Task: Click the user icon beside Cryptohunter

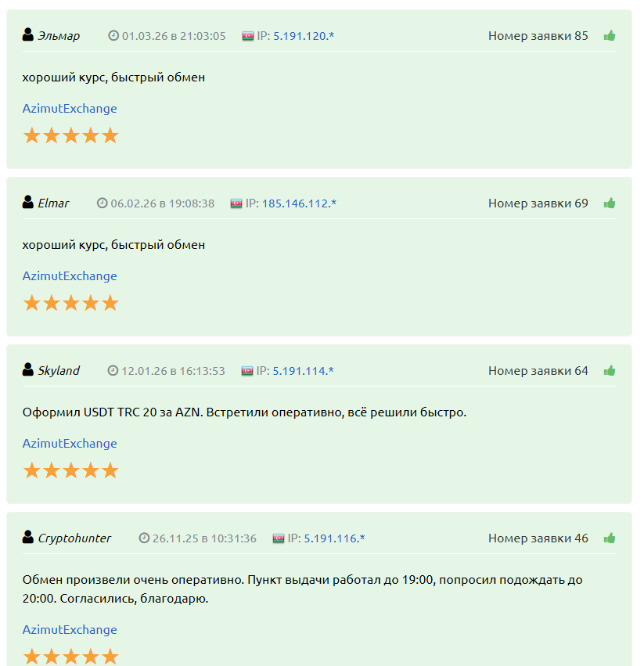Action: pos(28,538)
